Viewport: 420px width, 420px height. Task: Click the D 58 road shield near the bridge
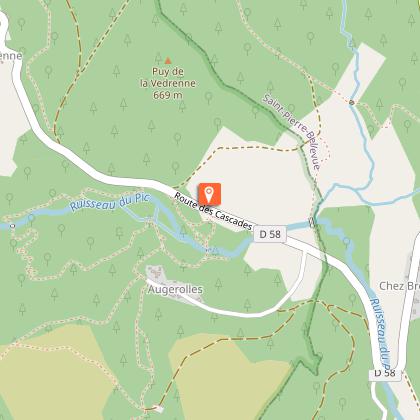tap(270, 234)
